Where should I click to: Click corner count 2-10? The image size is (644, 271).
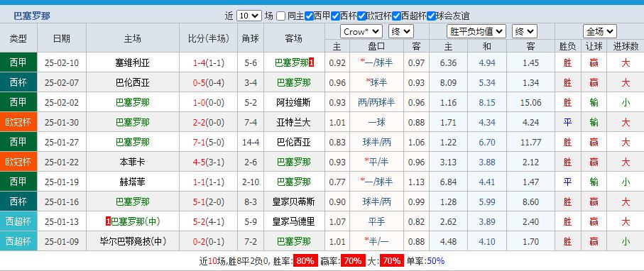pos(251,182)
